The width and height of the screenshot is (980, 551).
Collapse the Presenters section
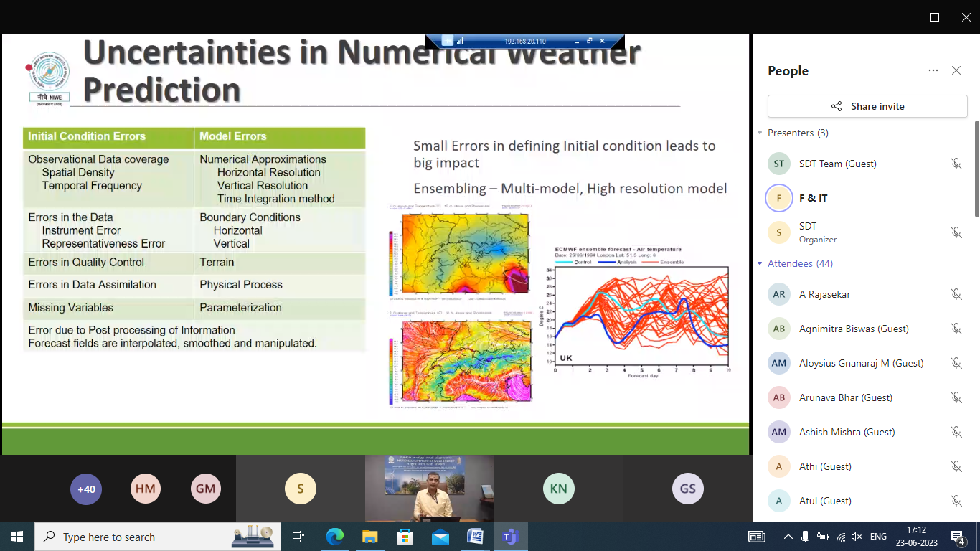tap(760, 133)
